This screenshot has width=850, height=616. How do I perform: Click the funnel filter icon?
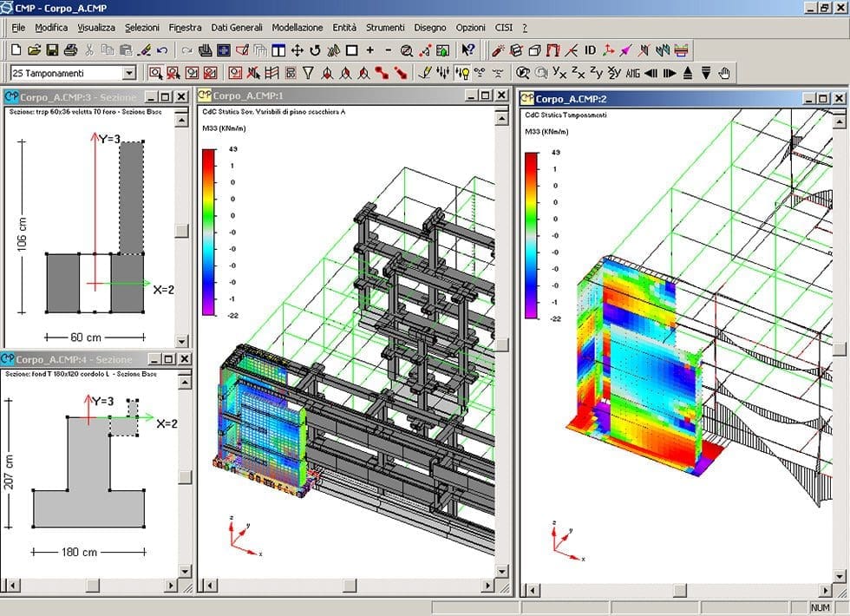tap(308, 73)
